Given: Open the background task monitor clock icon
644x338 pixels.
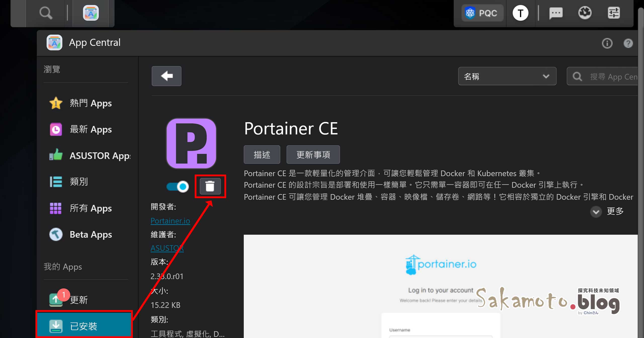Looking at the screenshot, I should pyautogui.click(x=585, y=13).
